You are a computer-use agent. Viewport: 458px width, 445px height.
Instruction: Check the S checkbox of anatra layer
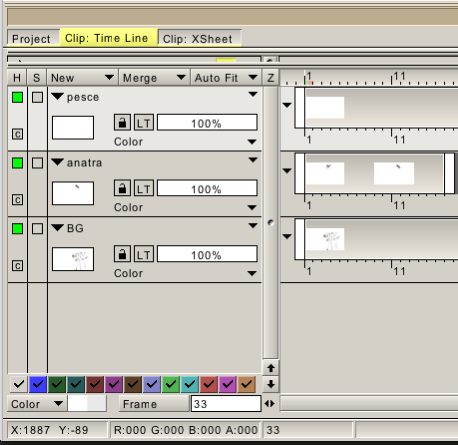point(37,163)
